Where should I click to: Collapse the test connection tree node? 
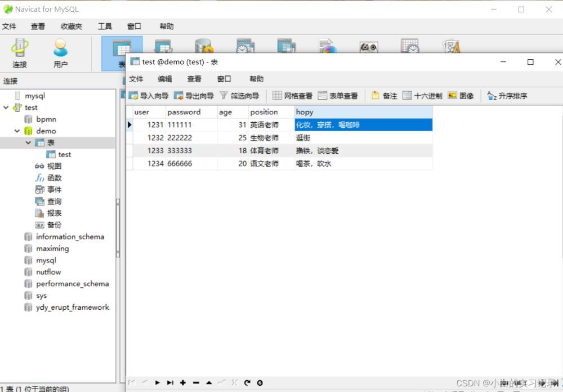tap(6, 108)
